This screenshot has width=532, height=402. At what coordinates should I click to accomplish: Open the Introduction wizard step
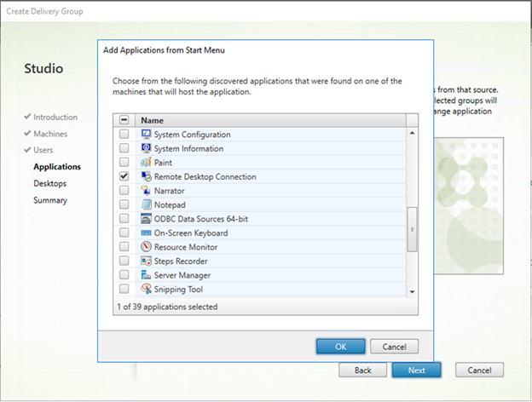click(x=55, y=118)
